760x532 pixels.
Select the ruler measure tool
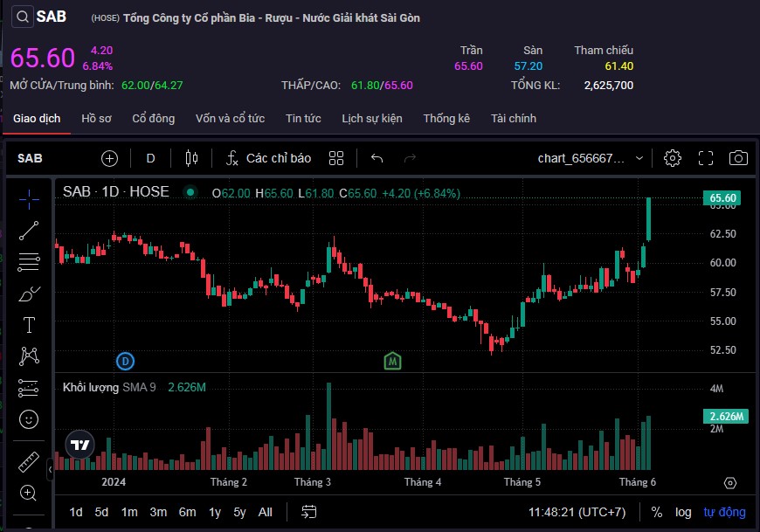point(29,460)
